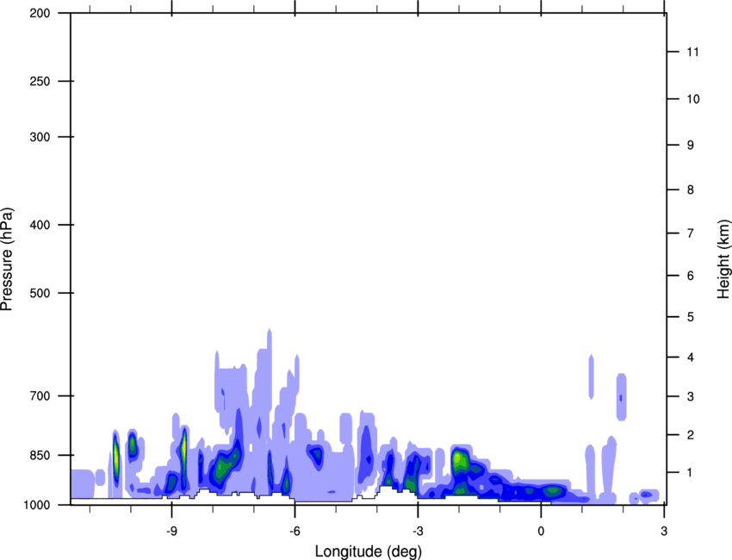The height and width of the screenshot is (560, 732).
Task: Click pressure tick label 400
Action: point(40,225)
